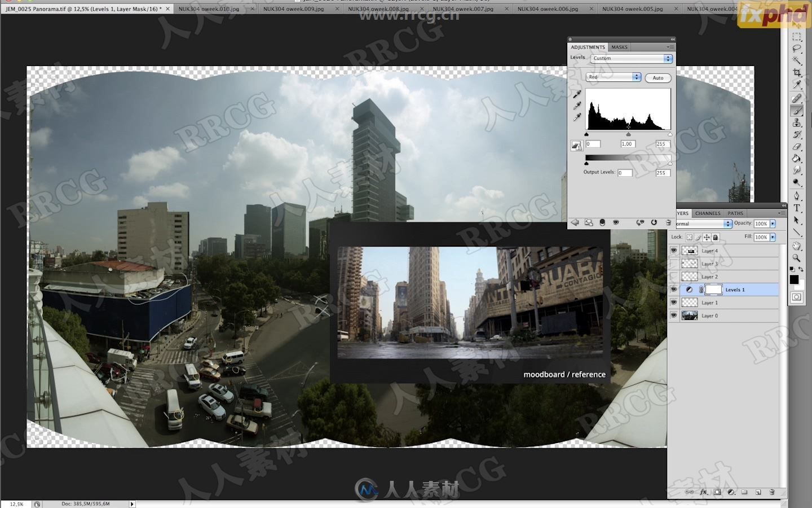Swap foreground and background colors
Screen dimensions: 812x508
[x=801, y=269]
